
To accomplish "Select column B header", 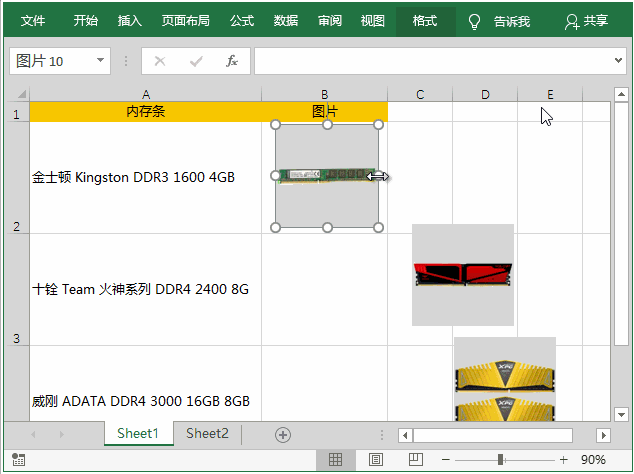I will 324,95.
